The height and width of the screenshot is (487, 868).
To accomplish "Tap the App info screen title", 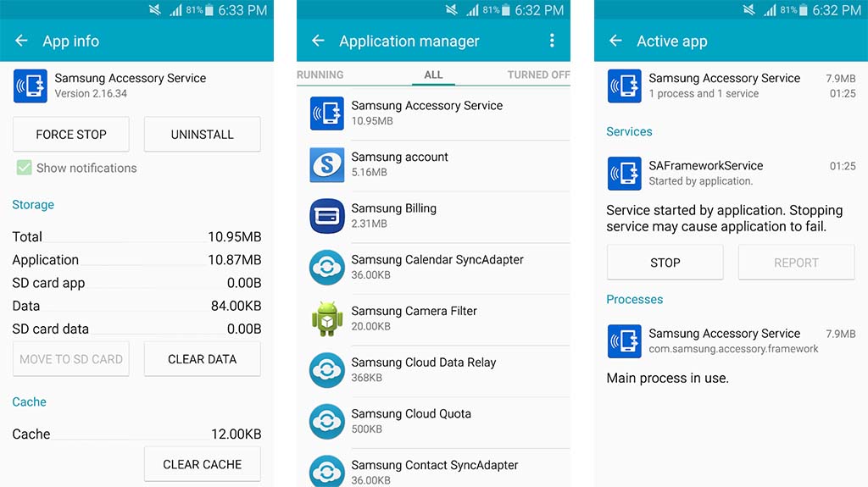I will click(x=71, y=41).
